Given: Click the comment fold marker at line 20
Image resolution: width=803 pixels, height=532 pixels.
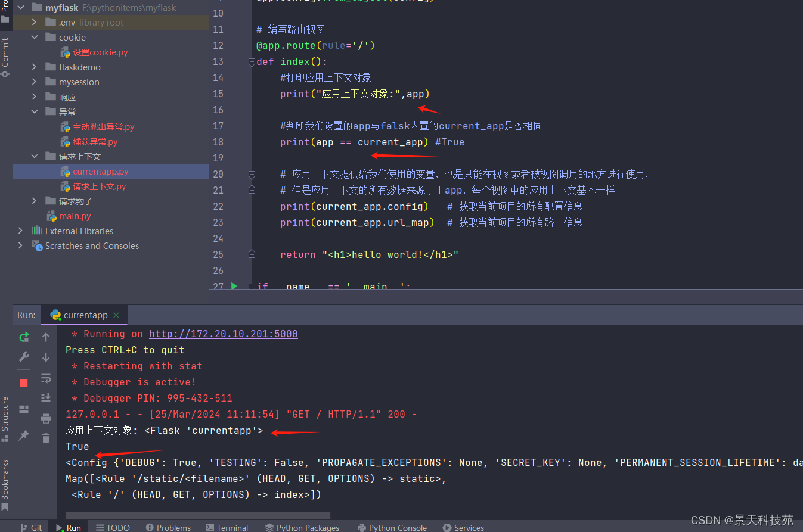Looking at the screenshot, I should (x=252, y=175).
